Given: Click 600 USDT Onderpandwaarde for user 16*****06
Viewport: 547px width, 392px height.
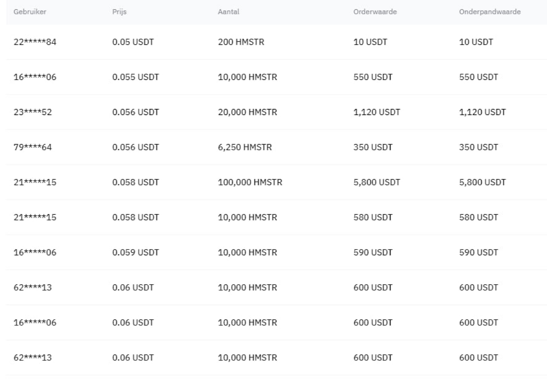Looking at the screenshot, I should tap(479, 323).
